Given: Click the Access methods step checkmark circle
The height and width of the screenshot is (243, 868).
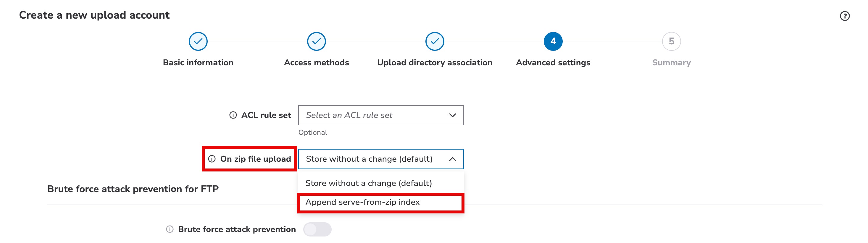Looking at the screenshot, I should point(316,41).
